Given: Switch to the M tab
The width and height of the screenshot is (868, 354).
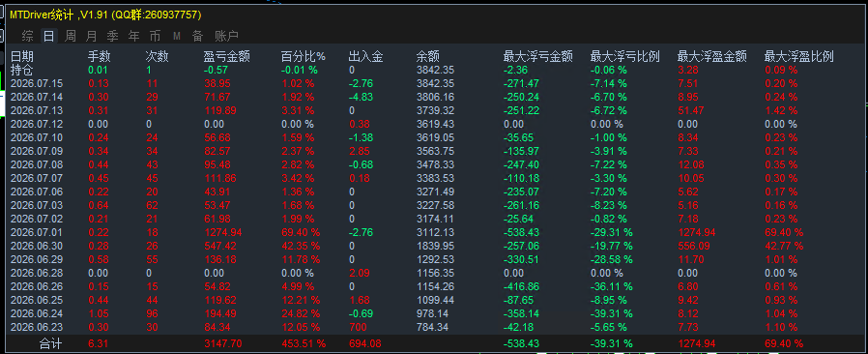Looking at the screenshot, I should 177,37.
